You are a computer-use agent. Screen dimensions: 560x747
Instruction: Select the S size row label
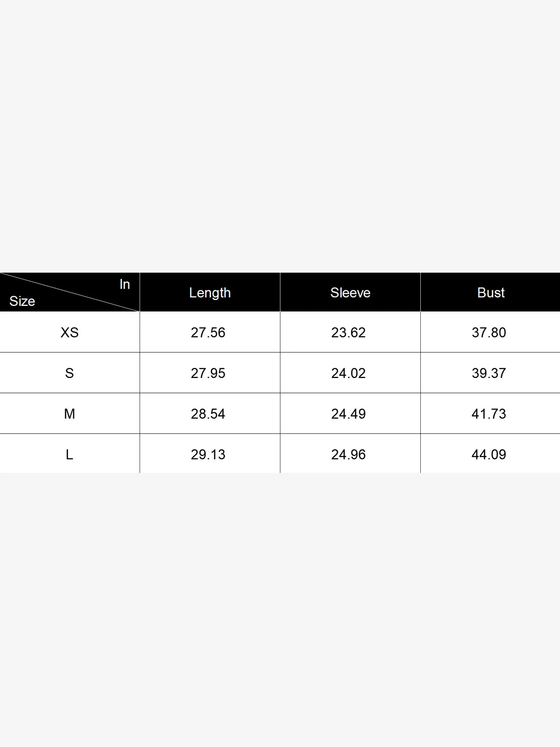[69, 373]
